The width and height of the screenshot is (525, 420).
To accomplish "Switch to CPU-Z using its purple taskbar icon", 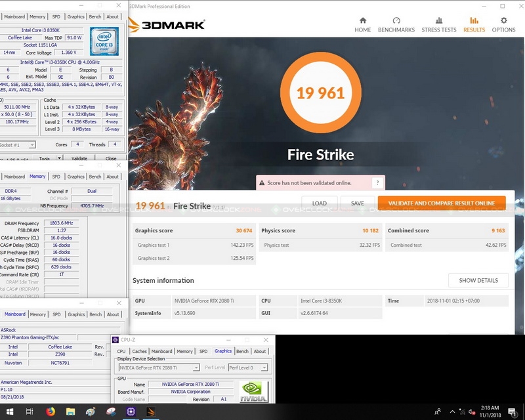I will 131,411.
